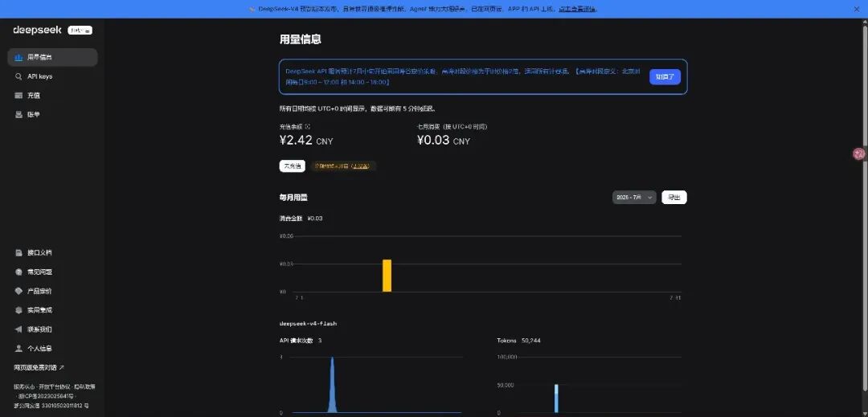Click the 充值 card icon

18,95
